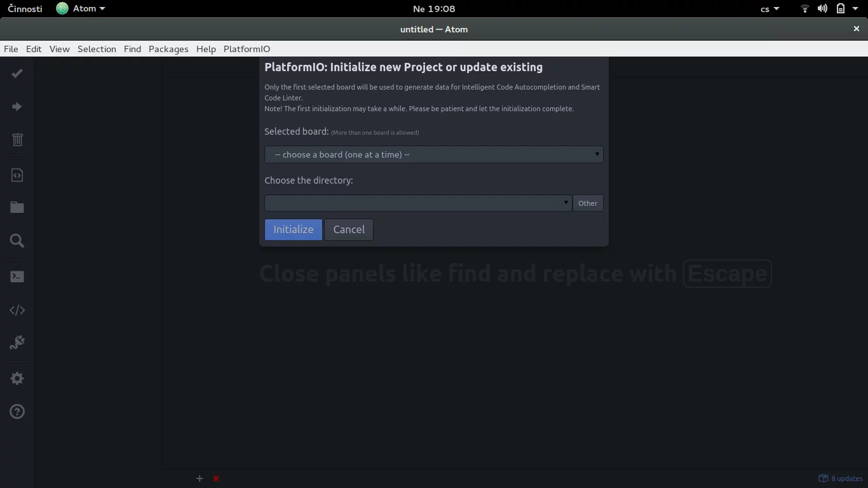Open the 'choose a board' dropdown
868x488 pixels.
pyautogui.click(x=434, y=154)
